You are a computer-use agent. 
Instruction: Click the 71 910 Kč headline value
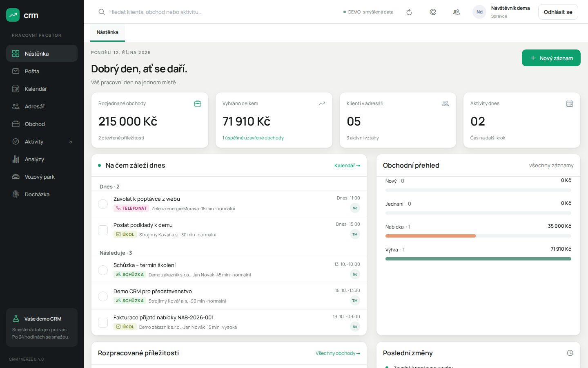click(246, 121)
